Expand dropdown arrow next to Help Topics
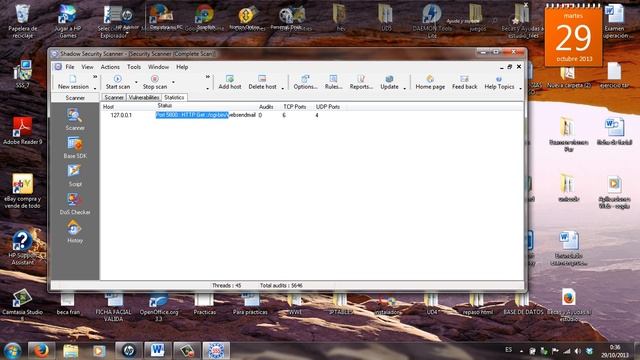Screen dimensions: 640x360 point(520,88)
